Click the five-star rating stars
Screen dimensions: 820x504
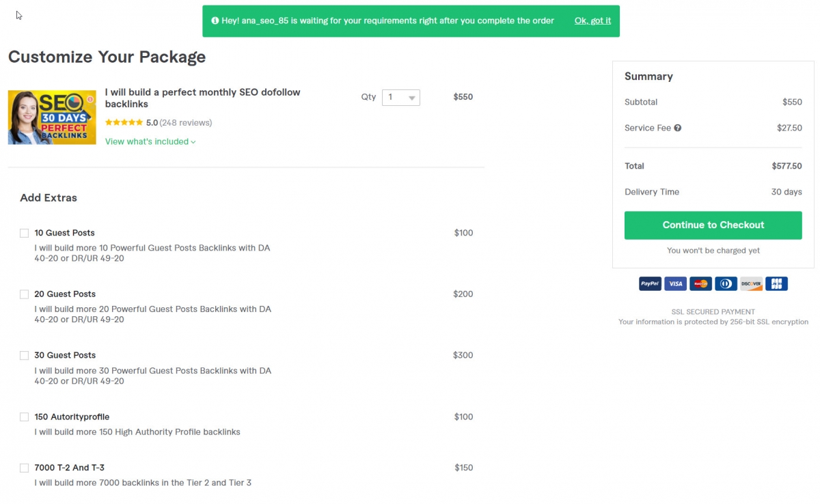coord(124,123)
